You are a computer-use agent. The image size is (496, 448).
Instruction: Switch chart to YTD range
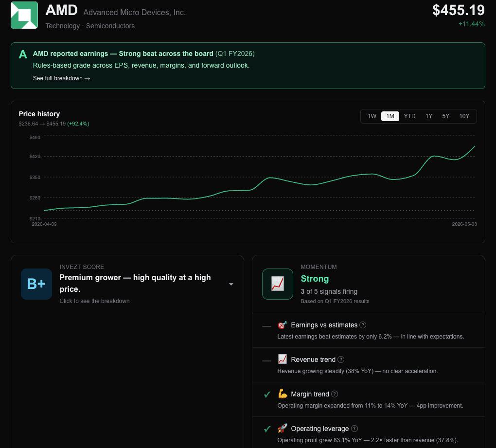click(x=409, y=116)
